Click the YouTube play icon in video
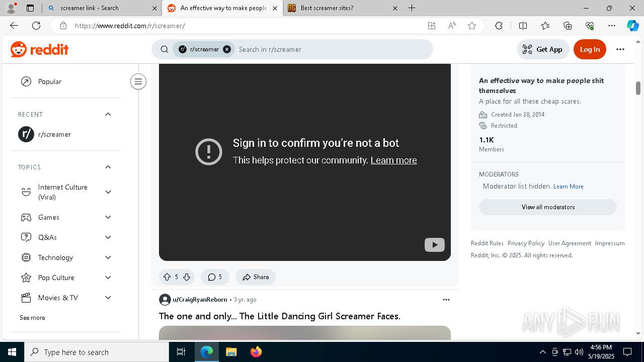 435,245
